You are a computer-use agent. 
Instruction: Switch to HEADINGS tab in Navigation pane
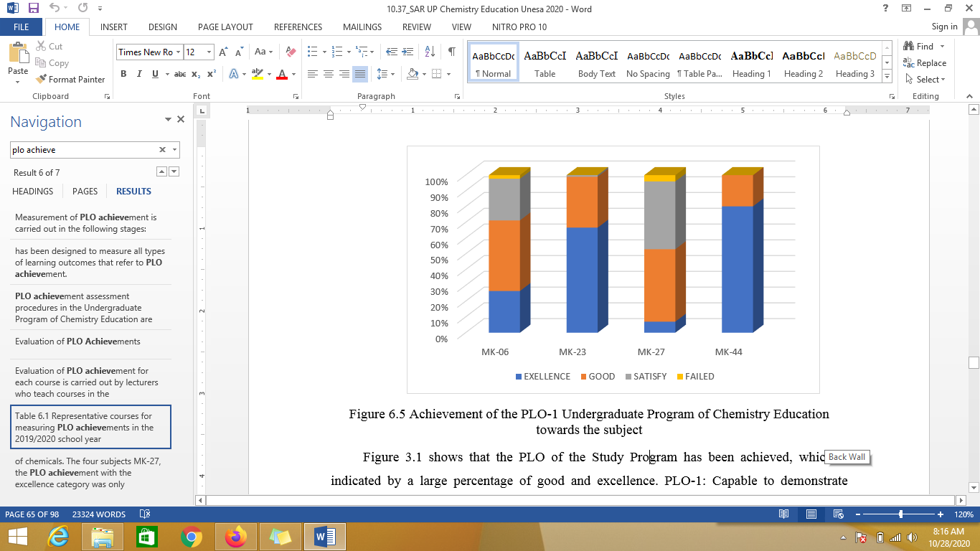[x=33, y=192]
